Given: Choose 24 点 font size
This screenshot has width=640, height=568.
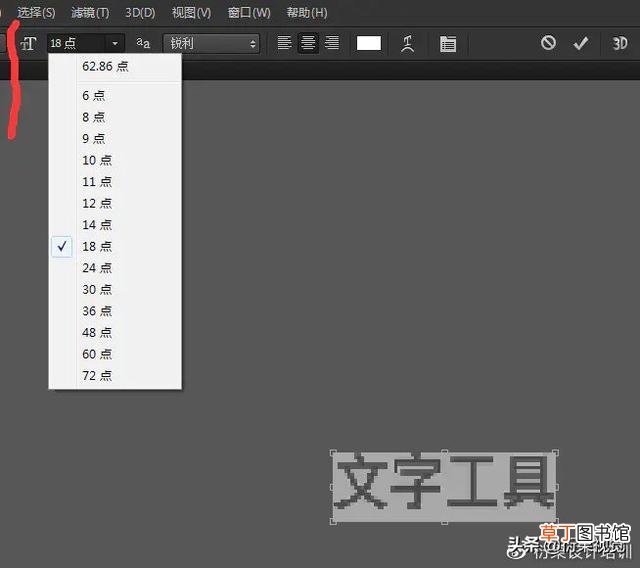Looking at the screenshot, I should tap(115, 268).
